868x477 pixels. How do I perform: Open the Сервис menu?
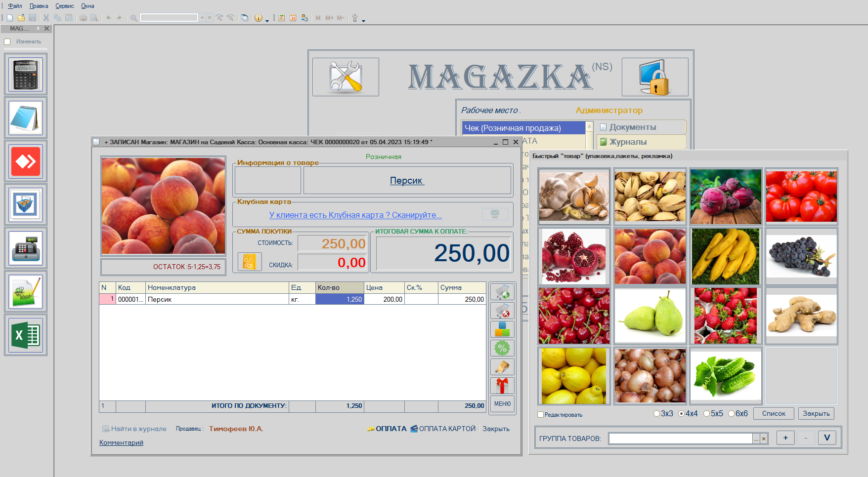click(x=64, y=6)
